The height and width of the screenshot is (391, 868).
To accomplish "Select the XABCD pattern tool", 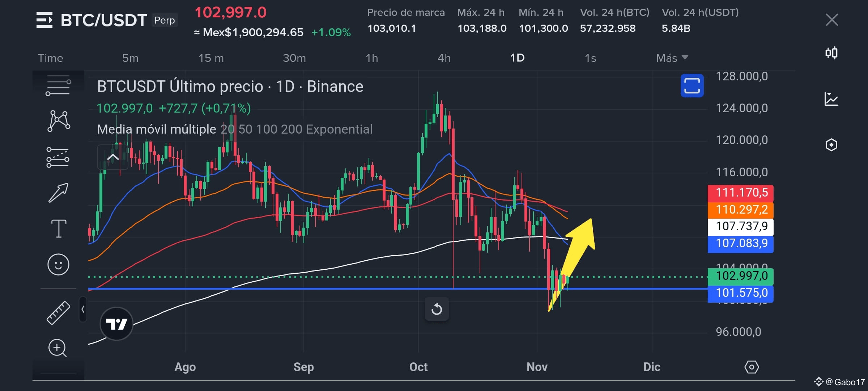I will (x=59, y=121).
